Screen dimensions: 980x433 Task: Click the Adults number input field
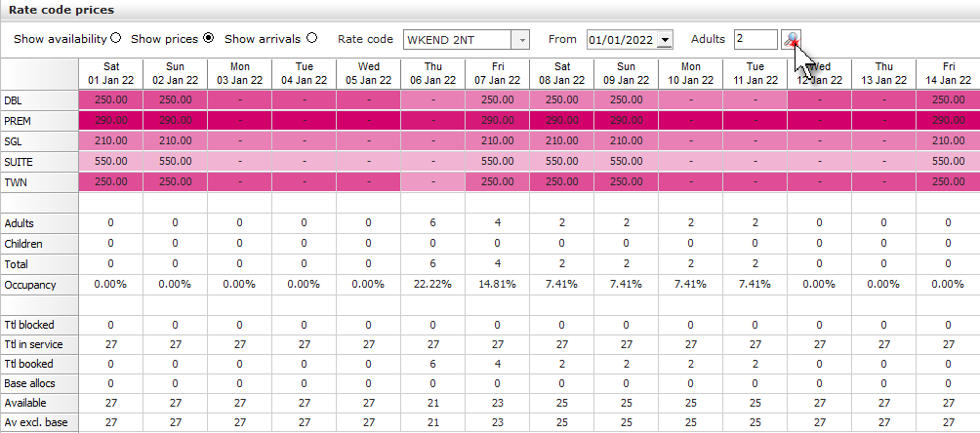pyautogui.click(x=755, y=39)
